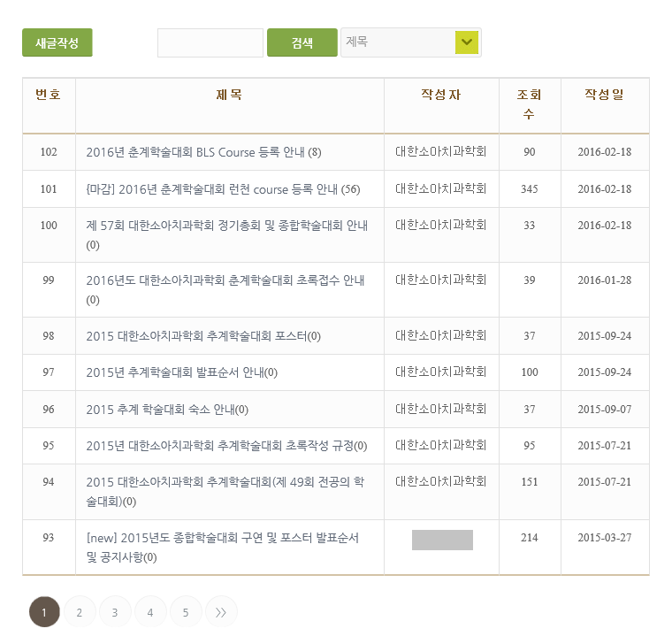The height and width of the screenshot is (644, 672).
Task: Click the 조회수 column header
Action: point(530,104)
